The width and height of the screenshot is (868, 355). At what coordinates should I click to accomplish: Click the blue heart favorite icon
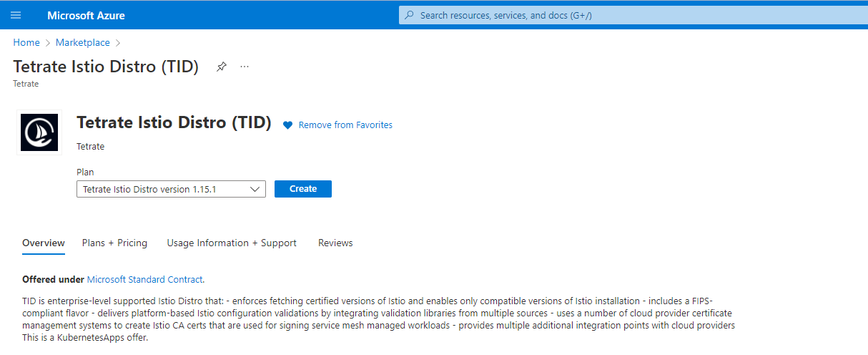tap(287, 125)
